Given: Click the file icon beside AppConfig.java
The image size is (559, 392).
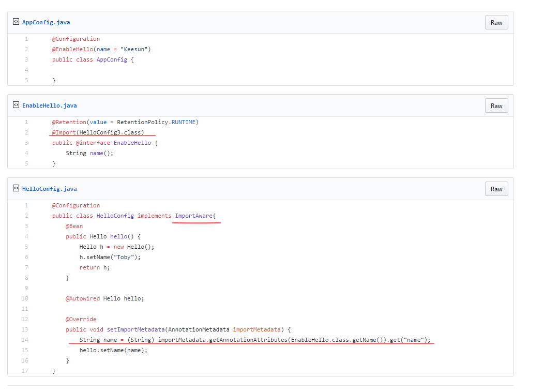Looking at the screenshot, I should coord(16,22).
